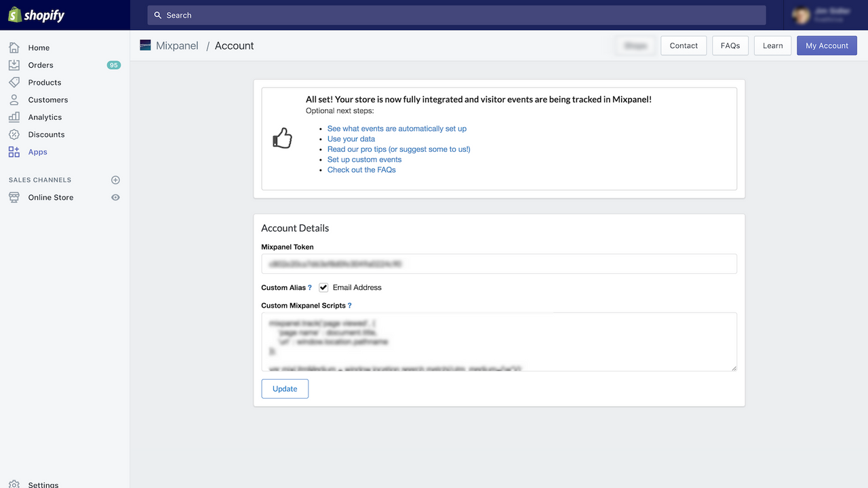Uncheck the Email Address custom alias checkbox

point(323,287)
